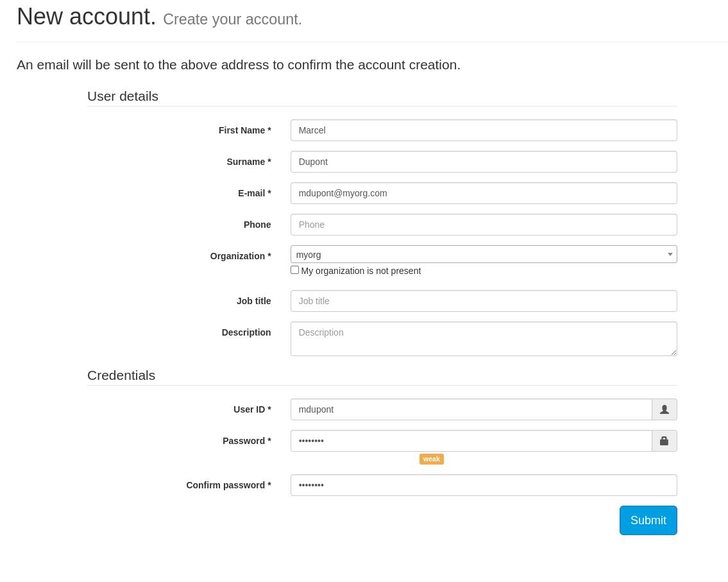Screen dimensions: 728x582
Task: Click the 'Credentials' section heading
Action: 121,375
